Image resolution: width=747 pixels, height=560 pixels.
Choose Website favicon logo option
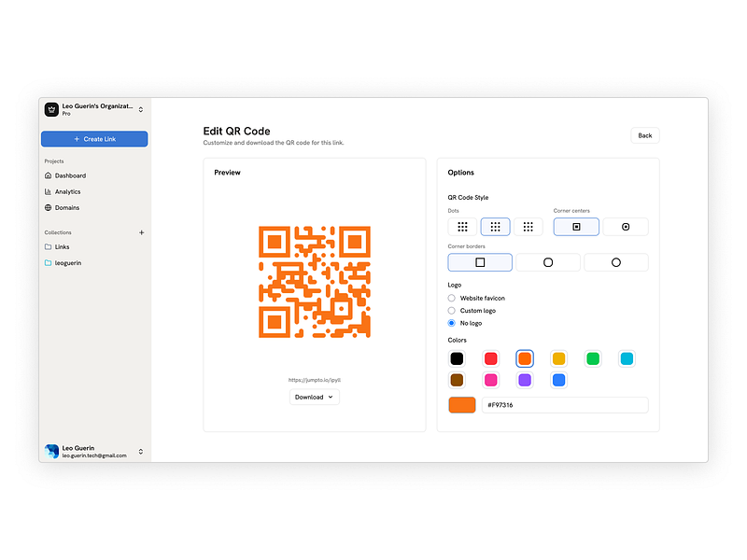coord(452,298)
